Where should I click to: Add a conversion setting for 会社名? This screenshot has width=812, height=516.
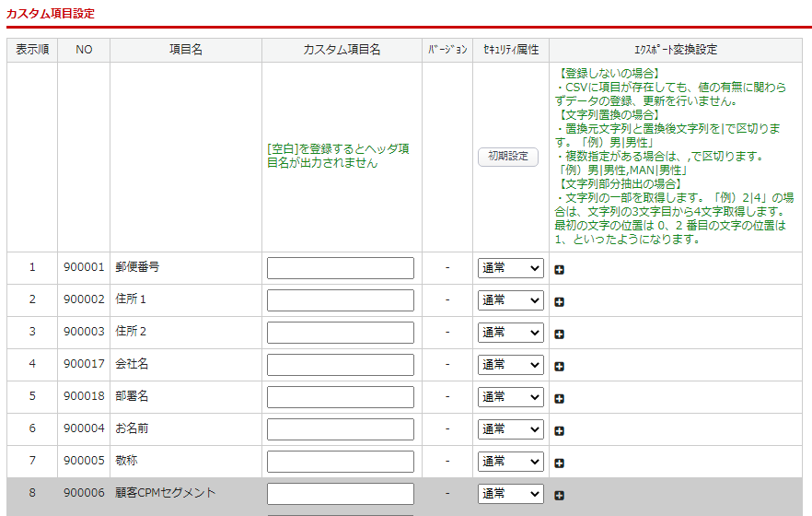pyautogui.click(x=559, y=366)
